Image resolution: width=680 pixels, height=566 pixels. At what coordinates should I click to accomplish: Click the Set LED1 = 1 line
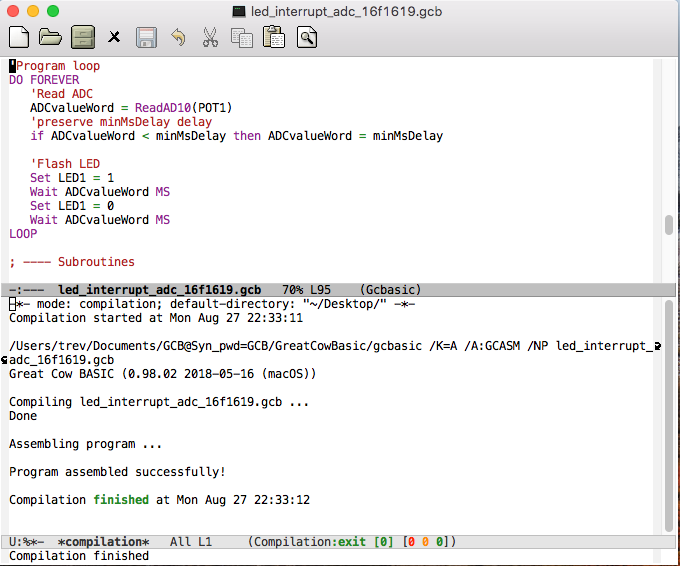coord(72,178)
